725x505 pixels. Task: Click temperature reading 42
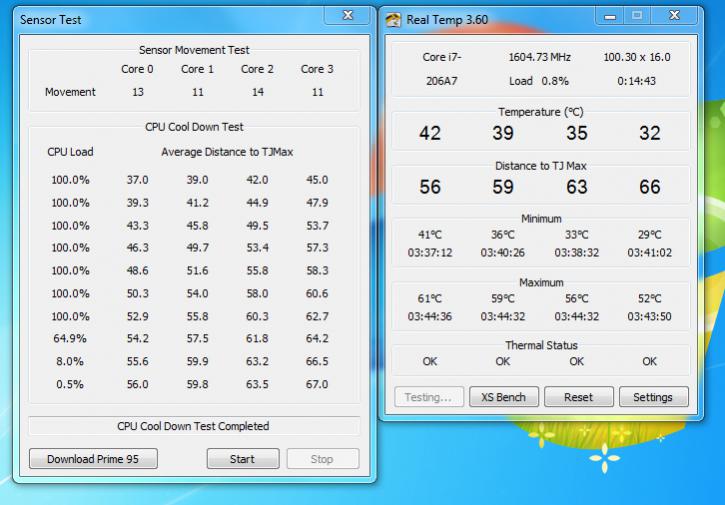click(x=430, y=133)
